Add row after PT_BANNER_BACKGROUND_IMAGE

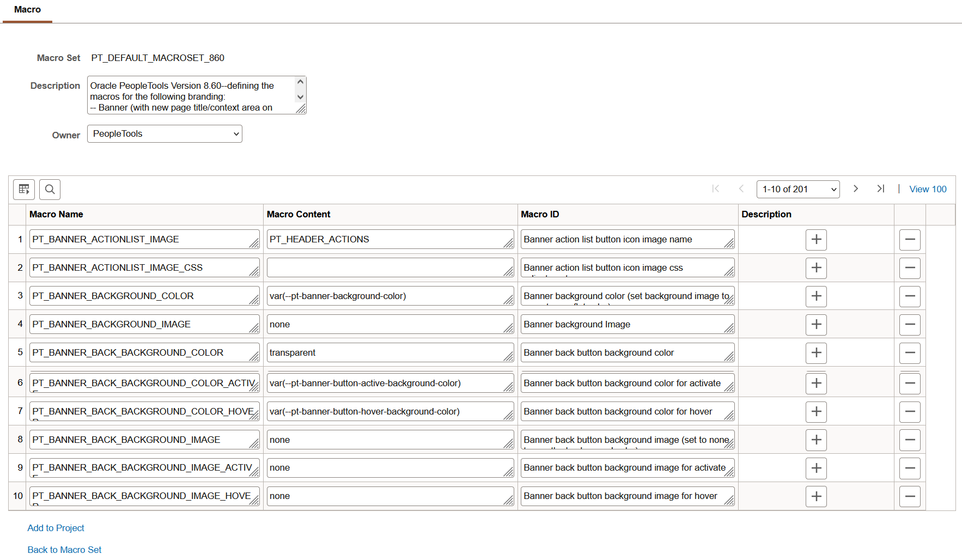tap(816, 325)
